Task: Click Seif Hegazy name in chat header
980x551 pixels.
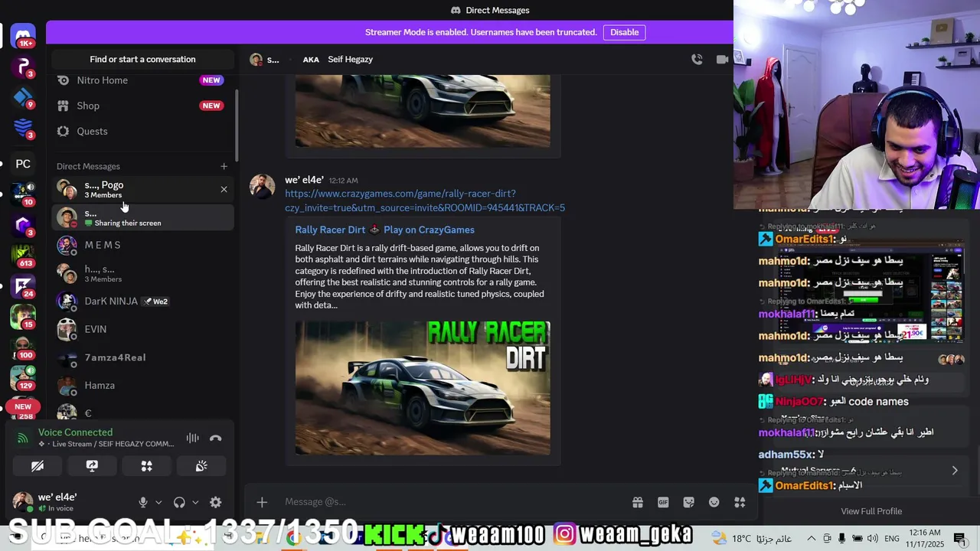Action: [x=350, y=59]
